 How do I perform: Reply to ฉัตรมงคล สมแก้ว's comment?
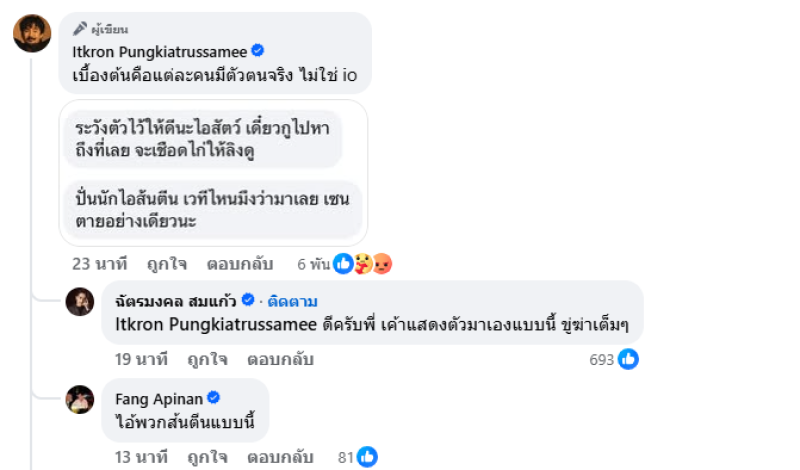280,359
